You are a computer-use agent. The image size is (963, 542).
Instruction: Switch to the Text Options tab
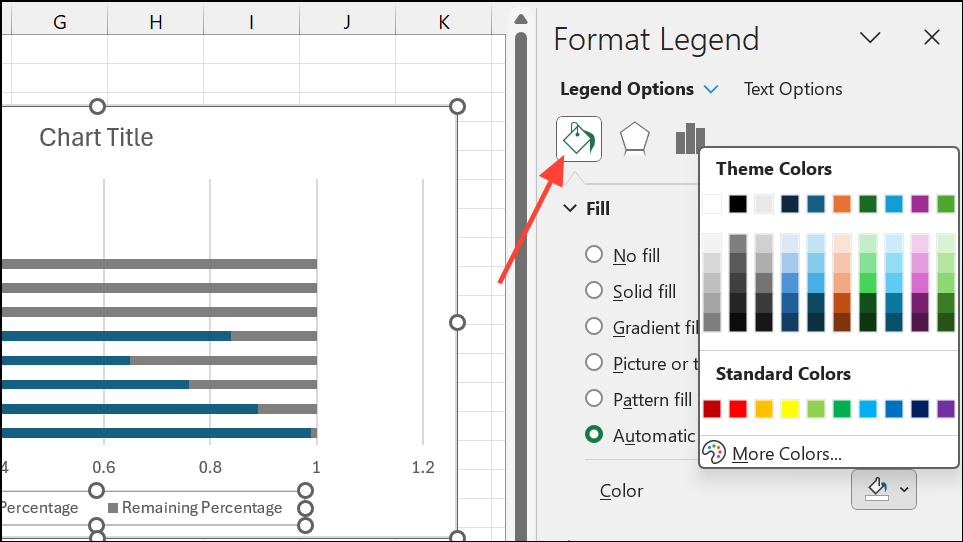coord(793,89)
